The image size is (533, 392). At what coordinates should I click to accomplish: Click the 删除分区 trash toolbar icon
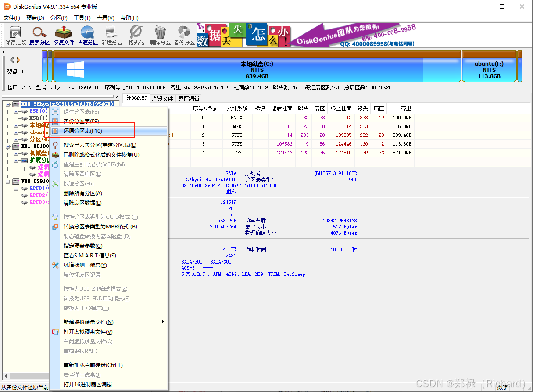click(x=160, y=35)
